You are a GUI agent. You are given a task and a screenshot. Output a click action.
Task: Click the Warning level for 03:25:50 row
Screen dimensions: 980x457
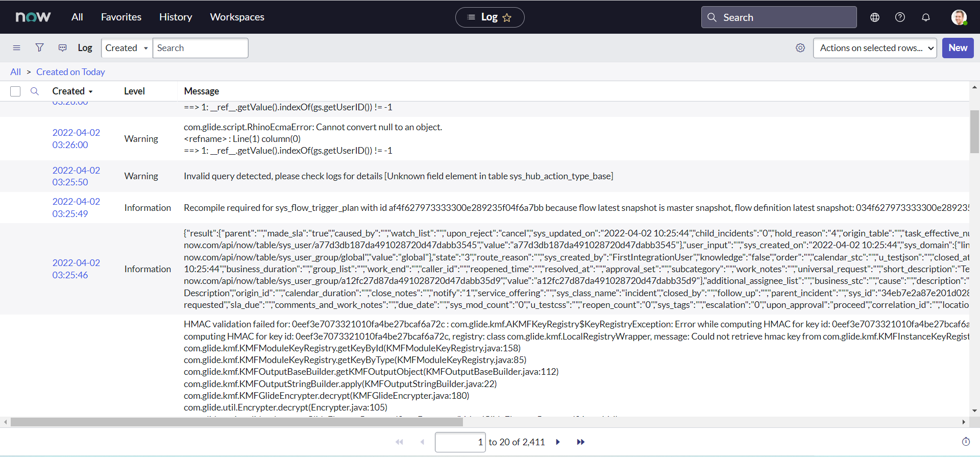pyautogui.click(x=141, y=176)
